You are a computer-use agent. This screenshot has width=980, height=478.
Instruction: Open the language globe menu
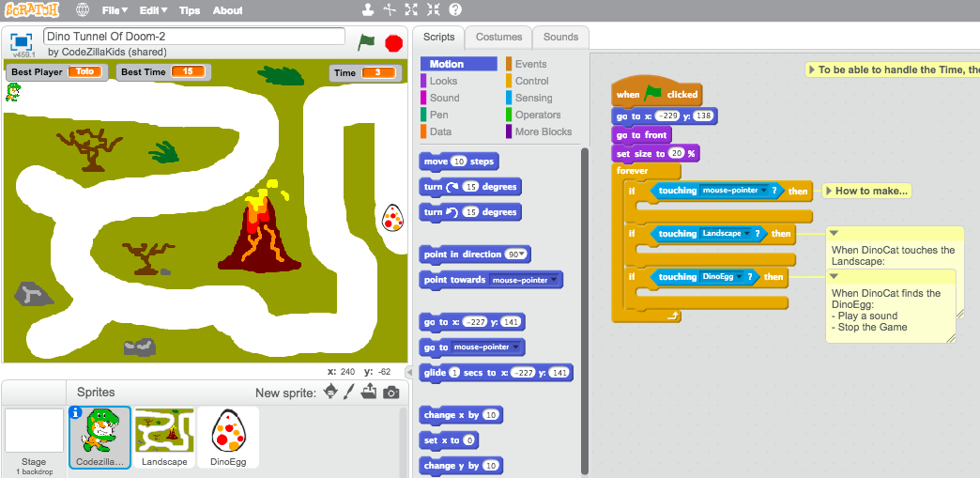pyautogui.click(x=83, y=10)
